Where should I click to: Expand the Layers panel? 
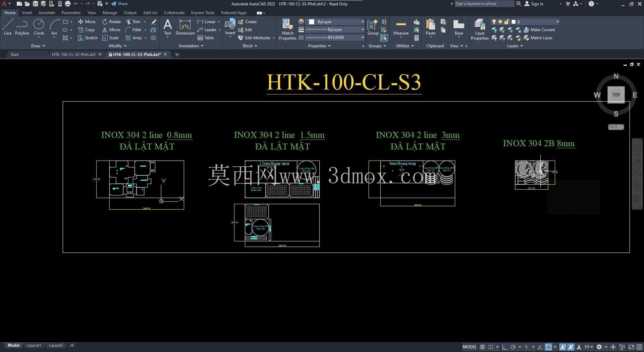tap(515, 46)
